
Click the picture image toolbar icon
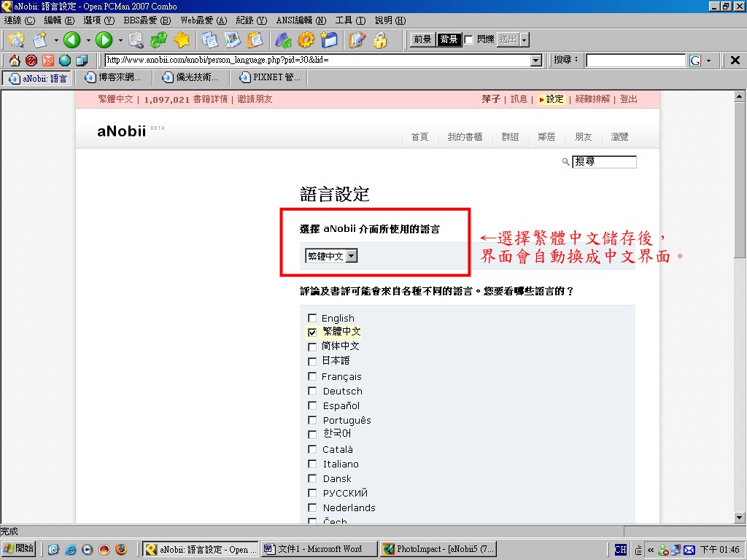click(233, 40)
